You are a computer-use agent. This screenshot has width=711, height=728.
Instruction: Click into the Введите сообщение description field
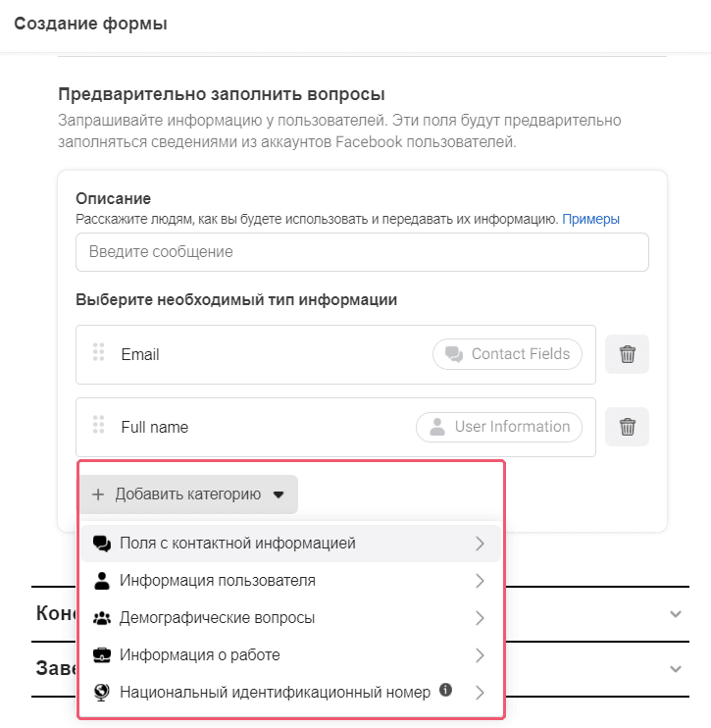(362, 252)
